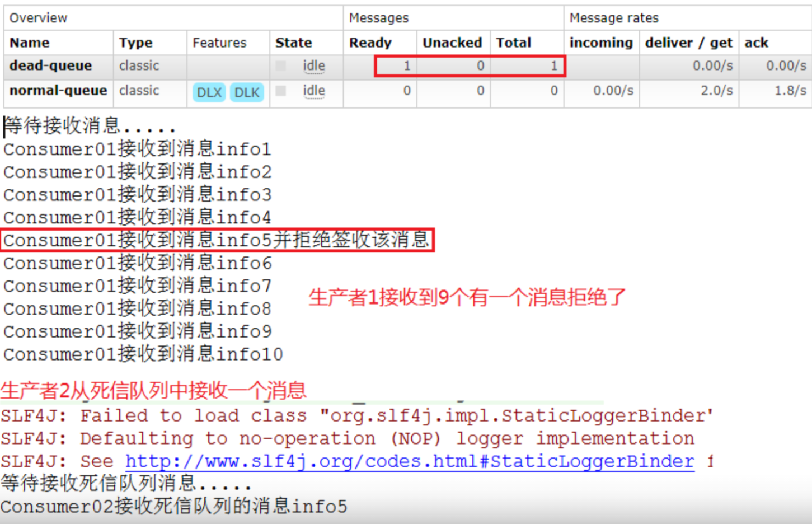Click normal-queue incoming rate 0.00/s

click(x=613, y=91)
